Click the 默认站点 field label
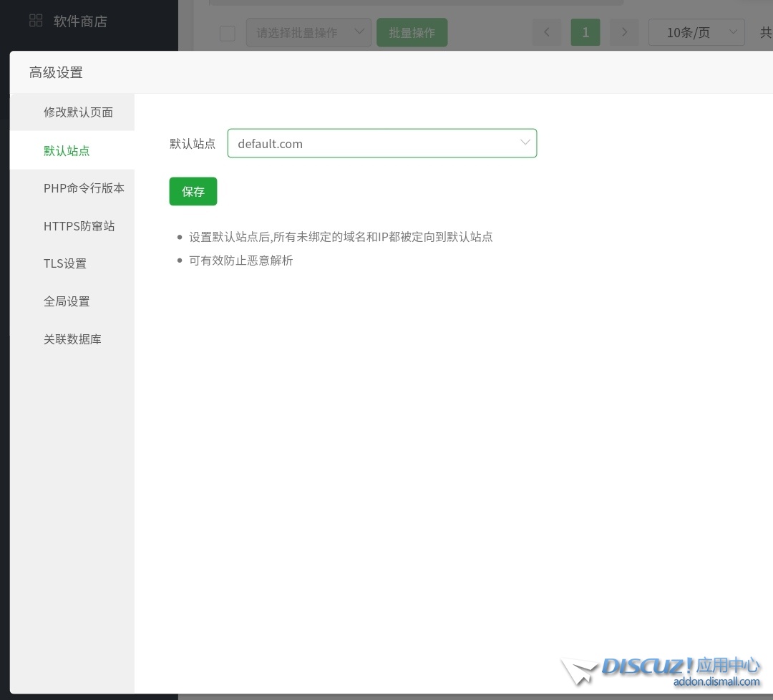 pyautogui.click(x=193, y=143)
